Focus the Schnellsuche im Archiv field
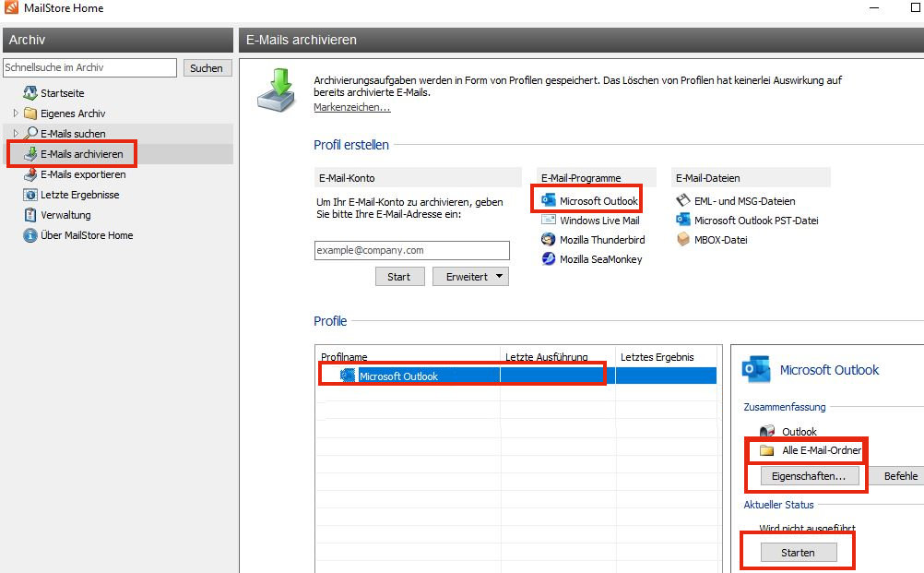 (89, 67)
